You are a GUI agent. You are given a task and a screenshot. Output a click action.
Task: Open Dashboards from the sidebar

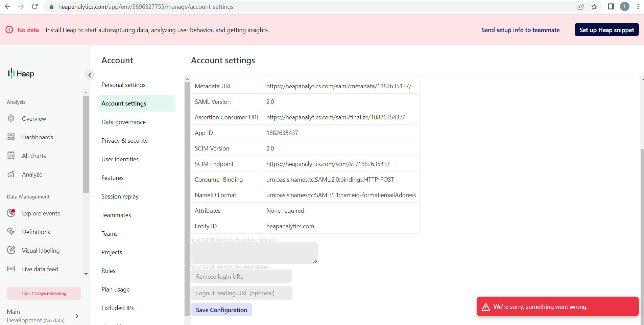point(37,137)
